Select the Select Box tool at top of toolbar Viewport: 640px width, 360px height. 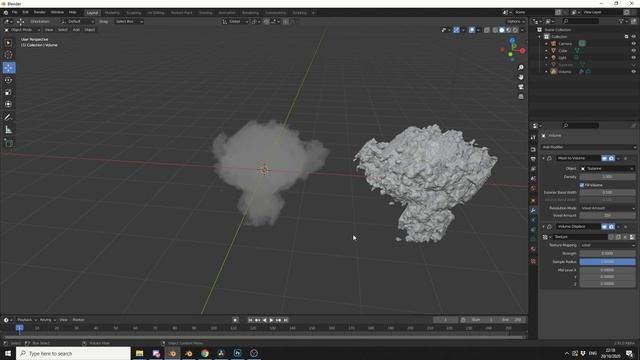coord(8,42)
